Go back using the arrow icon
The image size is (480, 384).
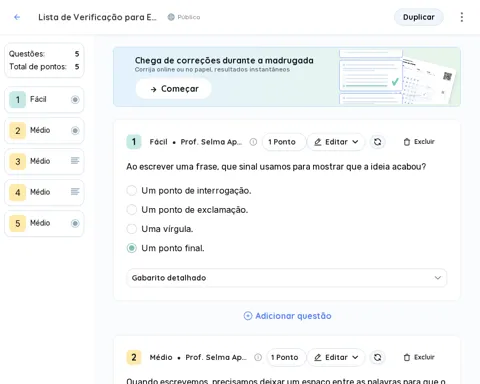(17, 17)
